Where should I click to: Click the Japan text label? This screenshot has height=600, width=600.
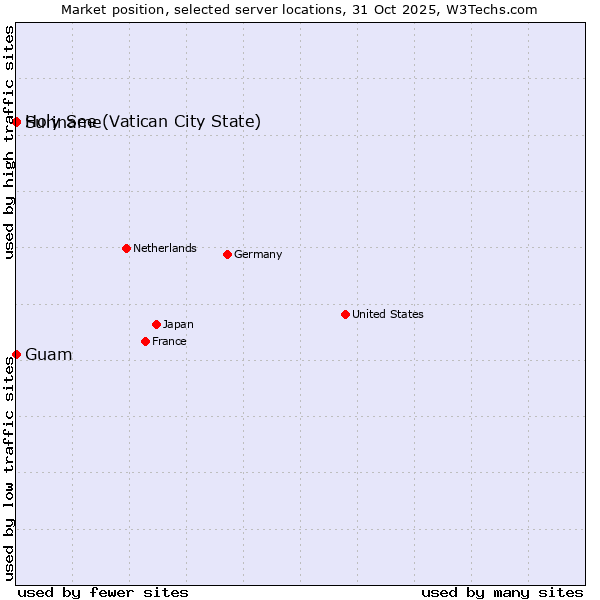(178, 324)
